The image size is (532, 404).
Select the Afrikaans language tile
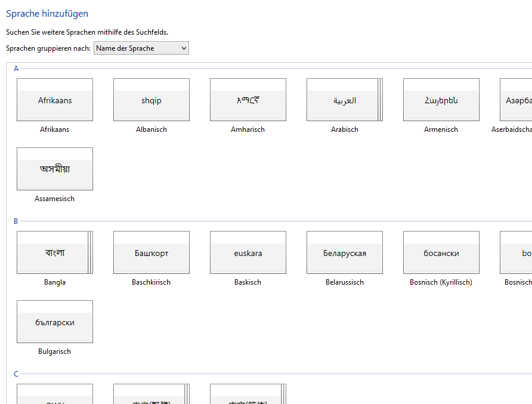point(55,100)
